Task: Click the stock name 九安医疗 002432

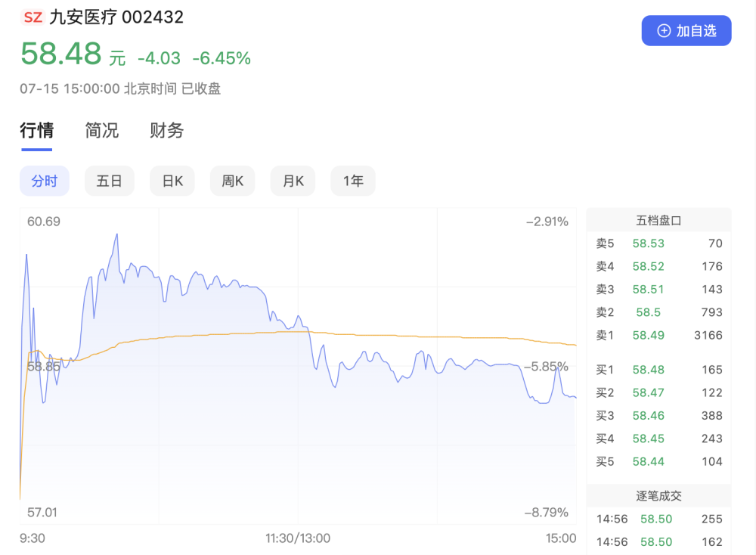Action: (x=116, y=17)
